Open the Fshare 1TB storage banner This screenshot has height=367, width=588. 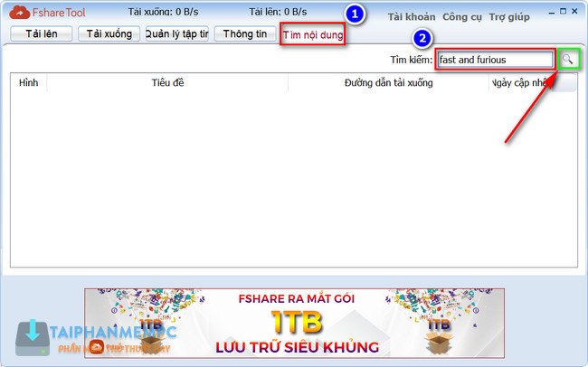coord(294,323)
